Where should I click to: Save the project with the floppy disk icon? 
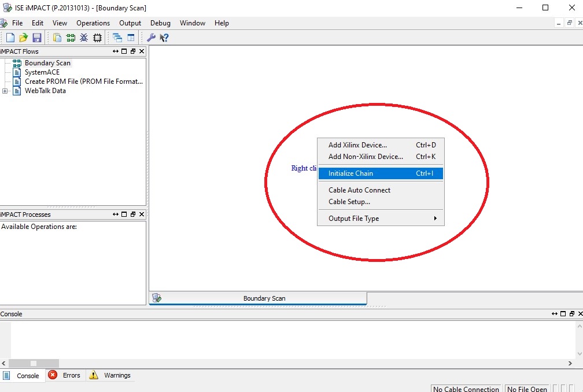37,38
